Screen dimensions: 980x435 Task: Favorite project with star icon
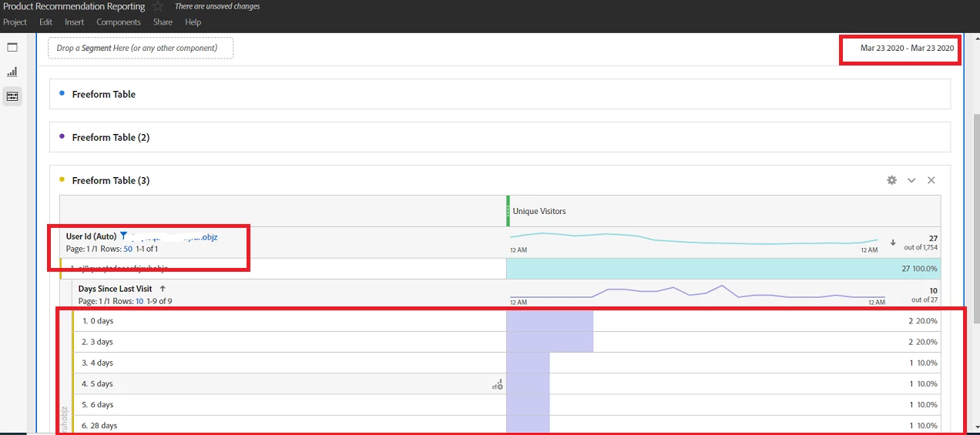coord(158,6)
